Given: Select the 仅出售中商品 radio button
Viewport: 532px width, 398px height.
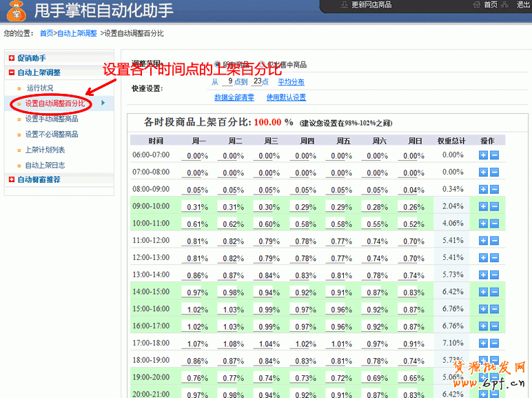Looking at the screenshot, I should click(x=261, y=64).
